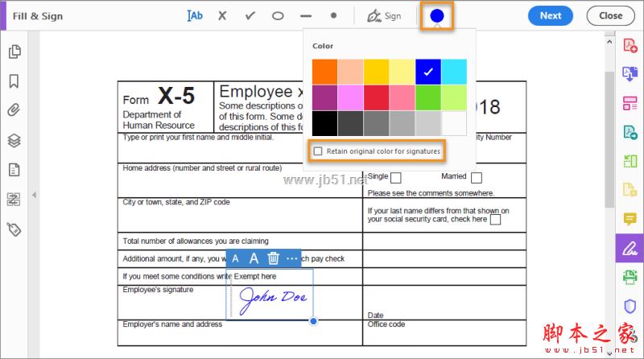Screen dimensions: 644x359
Task: Select the Fill & Sign tool in right pane
Action: coord(630,248)
